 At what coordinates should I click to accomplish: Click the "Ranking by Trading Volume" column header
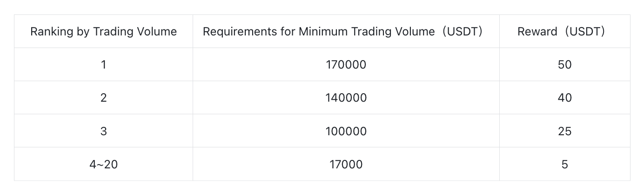(103, 32)
